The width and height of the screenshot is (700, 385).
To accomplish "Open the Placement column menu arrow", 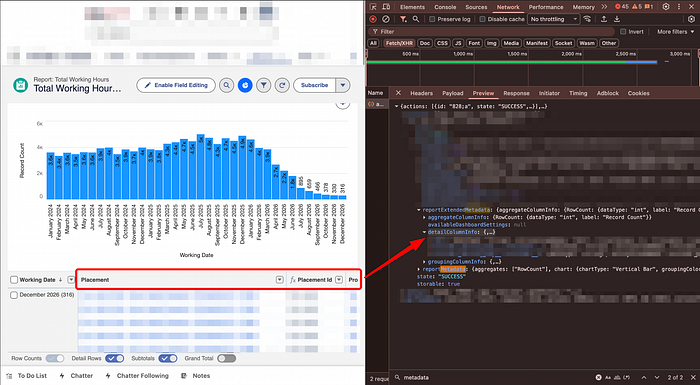I will click(279, 280).
